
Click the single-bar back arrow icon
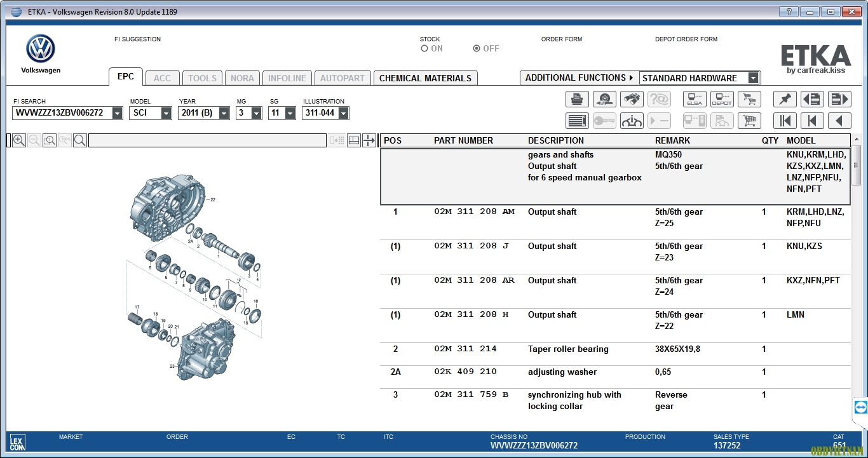tap(812, 121)
